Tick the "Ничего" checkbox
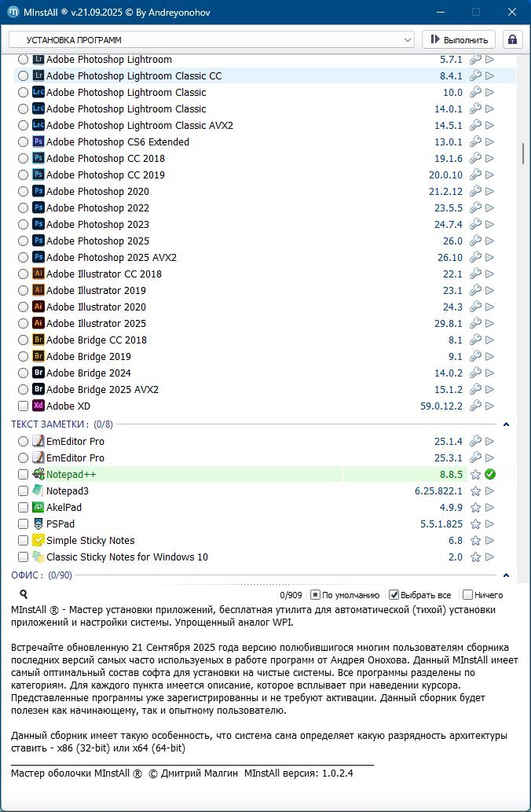The height and width of the screenshot is (812, 531). tap(468, 595)
